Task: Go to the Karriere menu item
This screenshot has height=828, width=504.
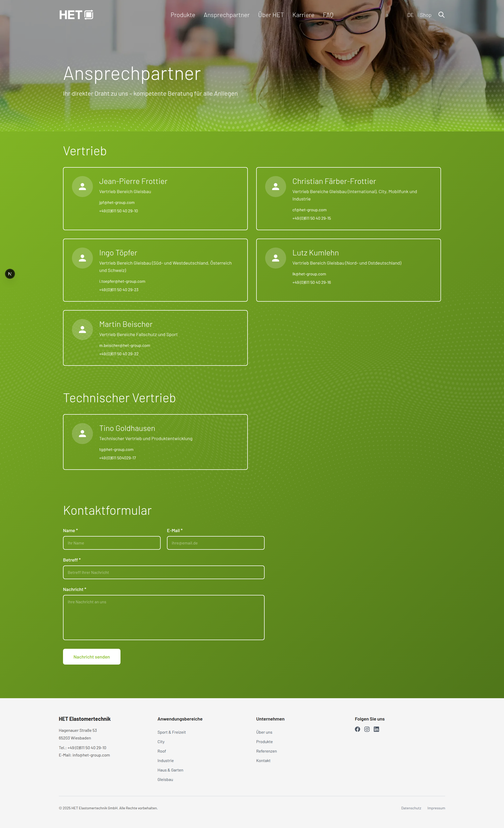Action: tap(303, 15)
